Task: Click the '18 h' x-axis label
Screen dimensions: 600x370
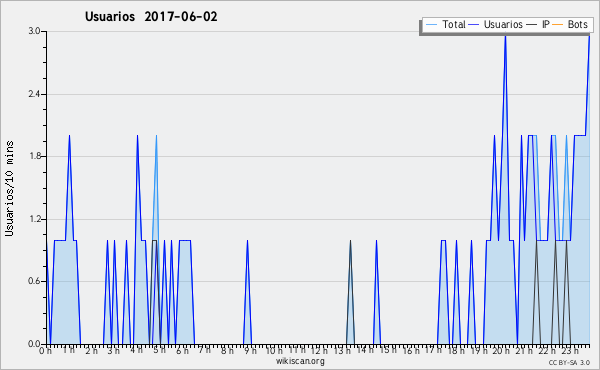Action: click(x=456, y=350)
